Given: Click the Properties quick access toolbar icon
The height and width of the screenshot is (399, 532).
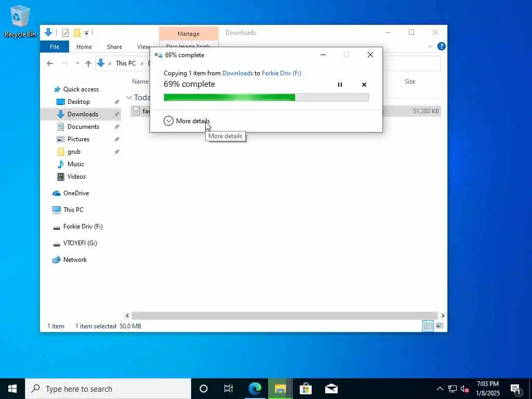Looking at the screenshot, I should click(x=65, y=33).
